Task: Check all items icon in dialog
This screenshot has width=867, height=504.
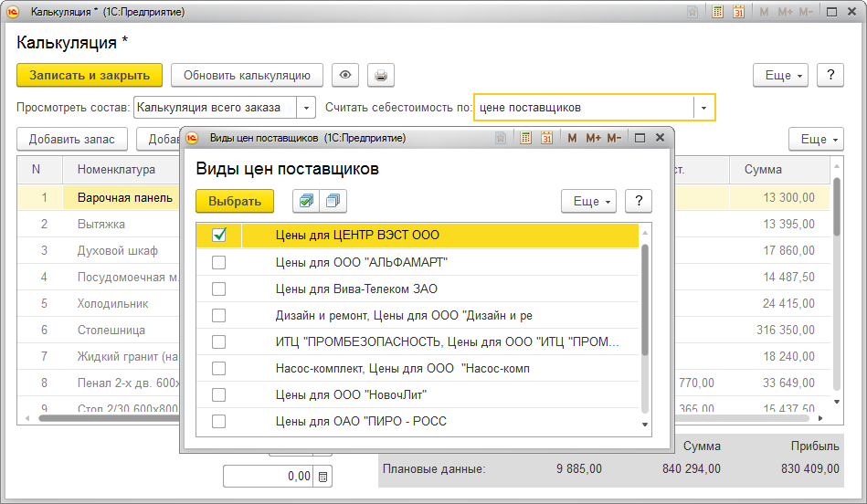Action: (306, 201)
